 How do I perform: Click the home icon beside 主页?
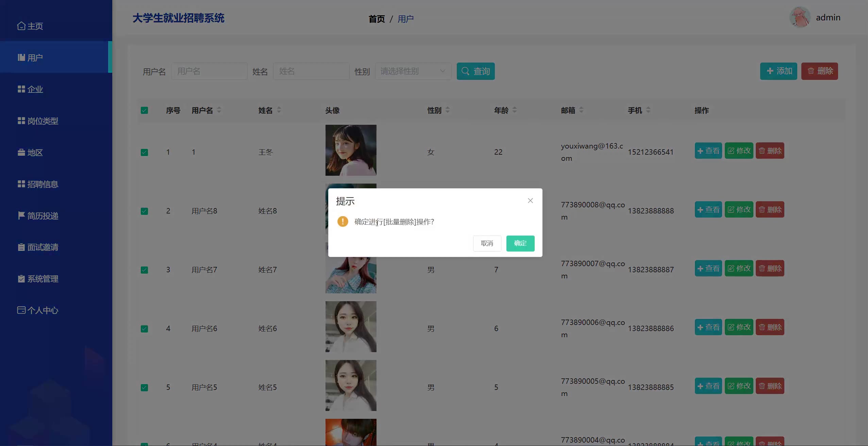click(x=21, y=26)
